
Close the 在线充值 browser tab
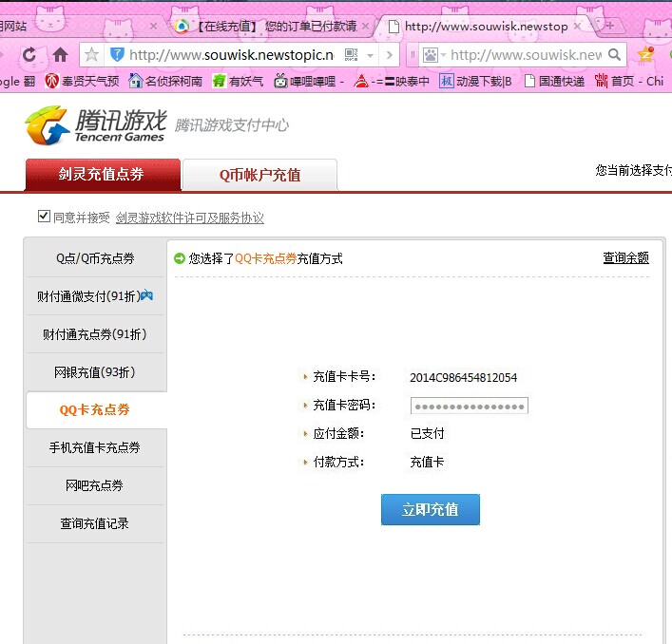pos(365,26)
